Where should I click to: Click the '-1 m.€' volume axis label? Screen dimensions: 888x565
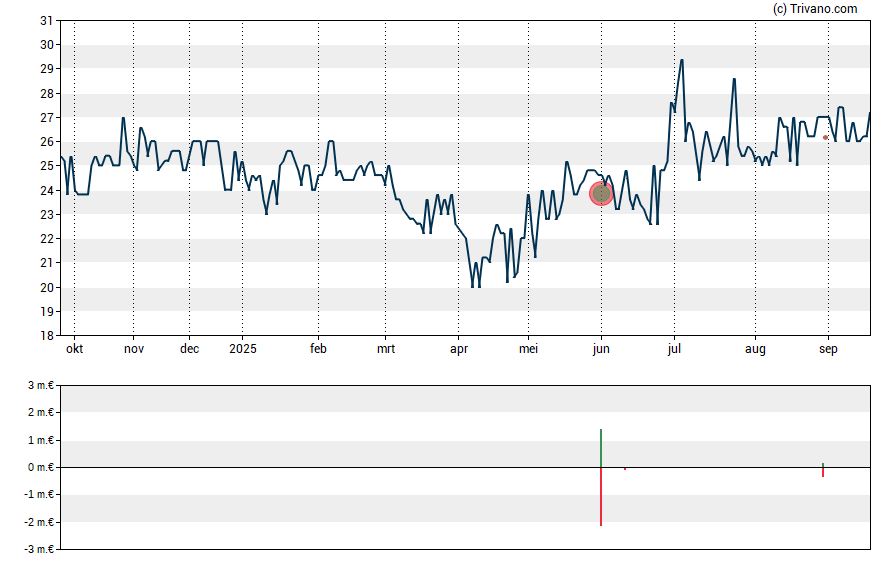coord(39,494)
